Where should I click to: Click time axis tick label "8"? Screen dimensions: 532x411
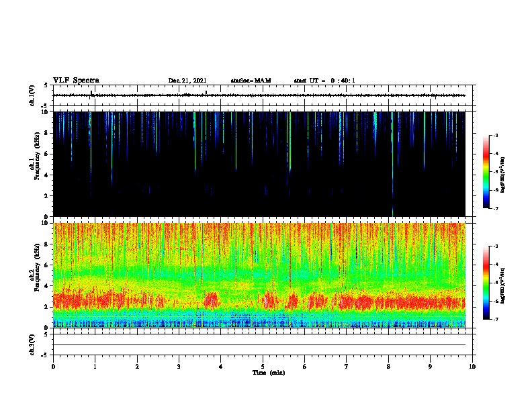pos(388,367)
